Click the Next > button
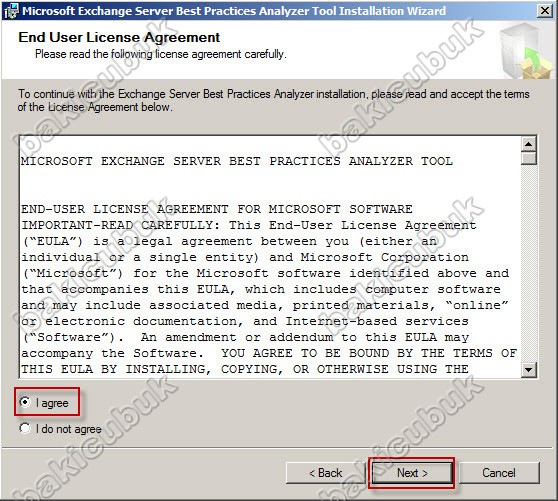Screen dimensions: 558x501 pyautogui.click(x=412, y=473)
